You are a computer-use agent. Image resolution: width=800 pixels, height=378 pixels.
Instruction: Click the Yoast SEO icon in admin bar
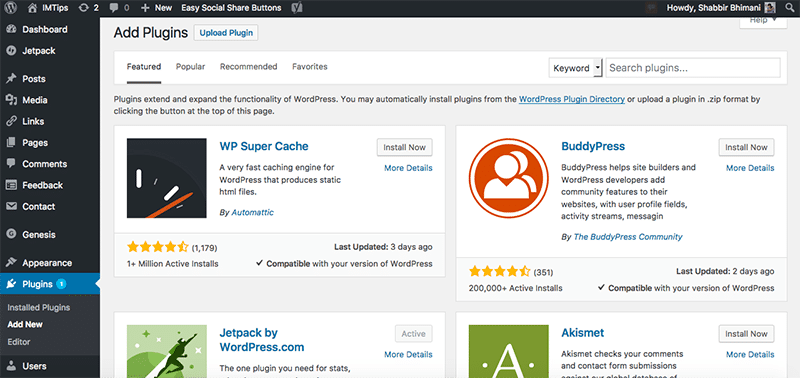click(296, 8)
